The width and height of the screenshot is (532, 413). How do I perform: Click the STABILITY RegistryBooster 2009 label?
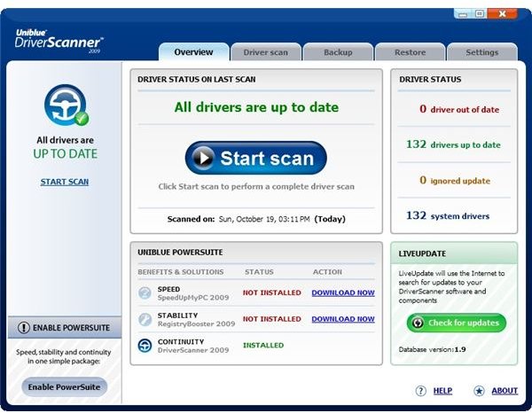pos(196,320)
